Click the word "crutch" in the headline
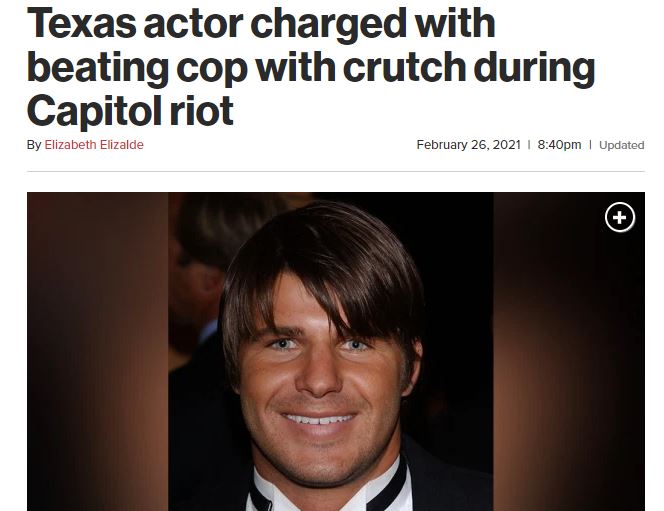The width and height of the screenshot is (664, 511). pyautogui.click(x=405, y=67)
